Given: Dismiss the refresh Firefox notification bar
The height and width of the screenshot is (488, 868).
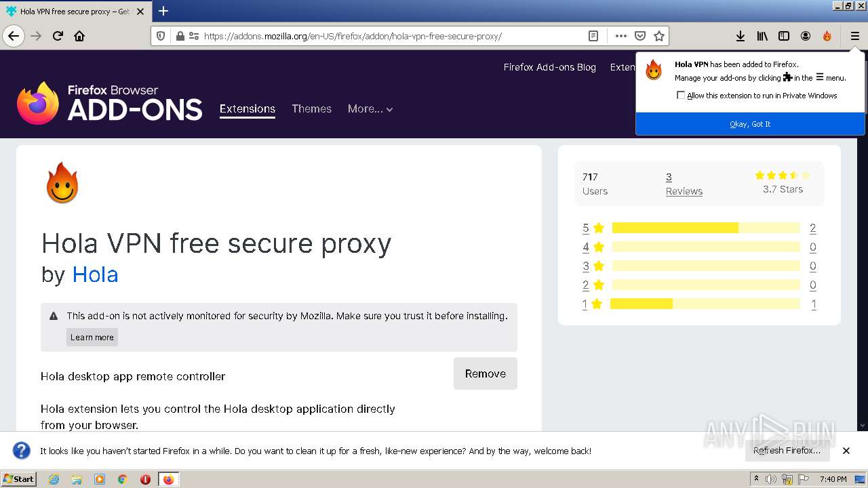Looking at the screenshot, I should (846, 450).
